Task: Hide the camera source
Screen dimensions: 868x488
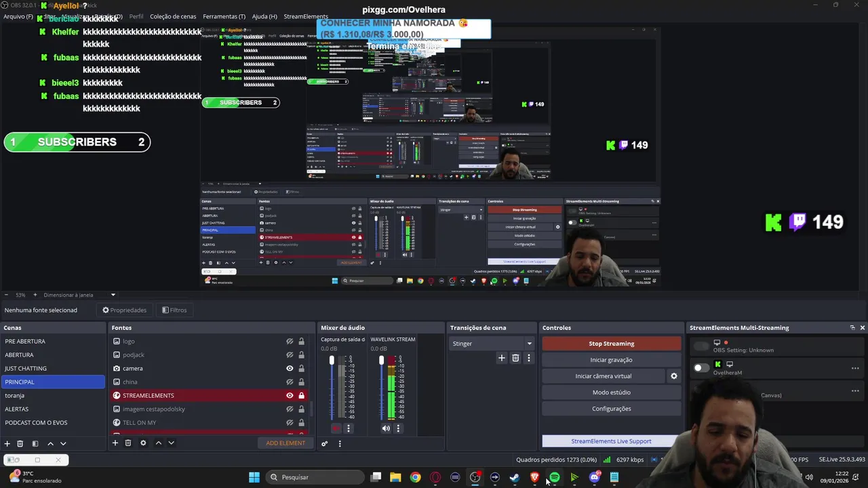Action: click(x=290, y=369)
